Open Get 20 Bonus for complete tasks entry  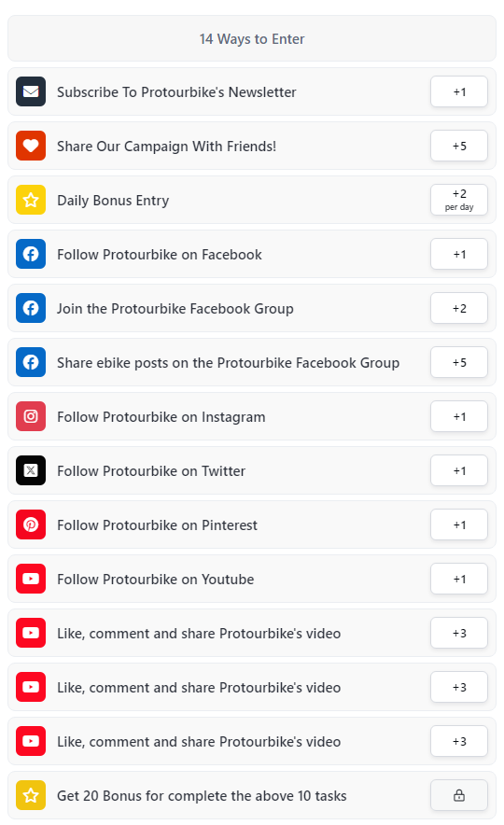pos(252,795)
